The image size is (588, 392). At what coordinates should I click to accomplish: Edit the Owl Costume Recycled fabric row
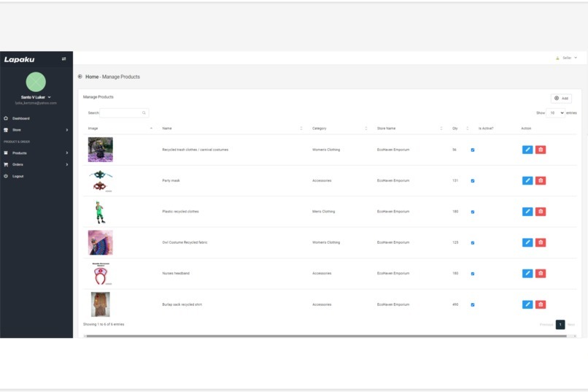tap(527, 242)
